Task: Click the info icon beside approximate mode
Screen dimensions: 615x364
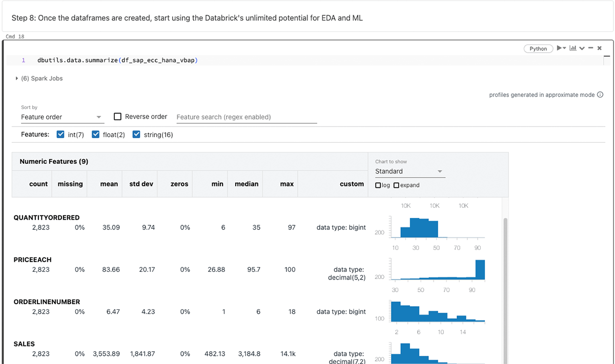Action: click(600, 95)
